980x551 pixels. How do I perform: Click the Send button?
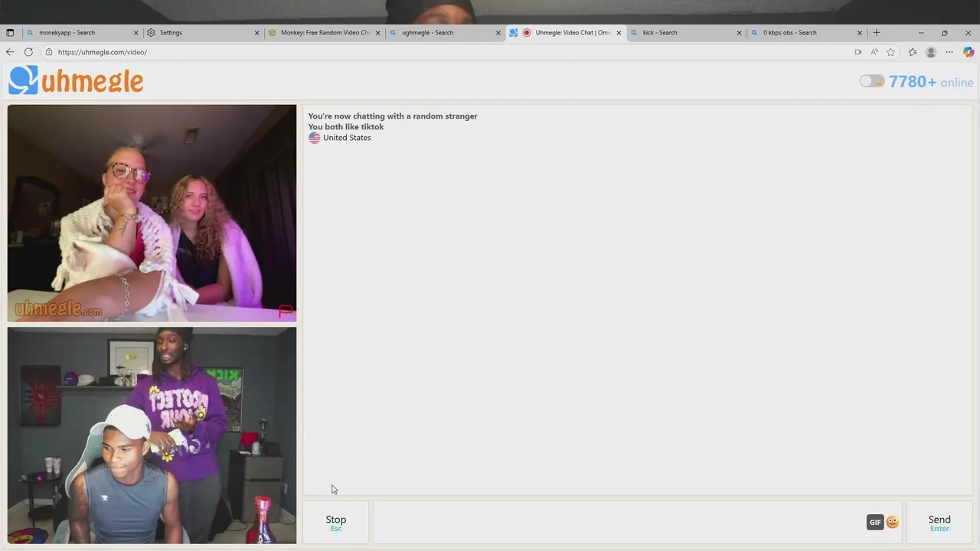tap(939, 523)
